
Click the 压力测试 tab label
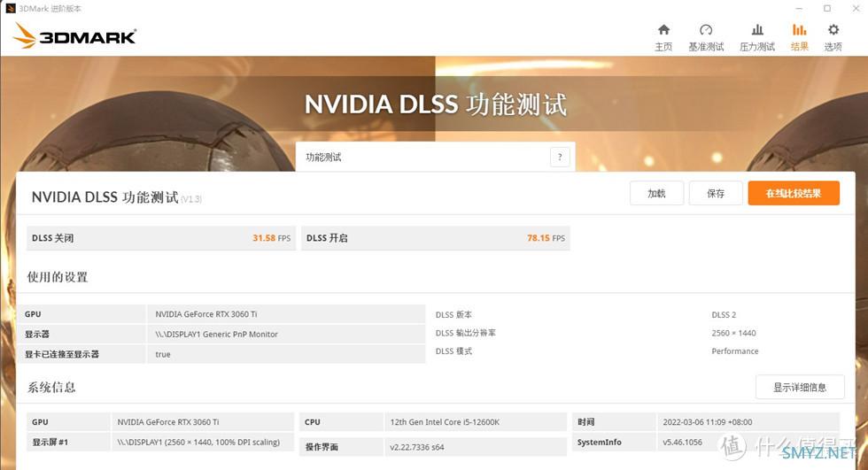[757, 47]
